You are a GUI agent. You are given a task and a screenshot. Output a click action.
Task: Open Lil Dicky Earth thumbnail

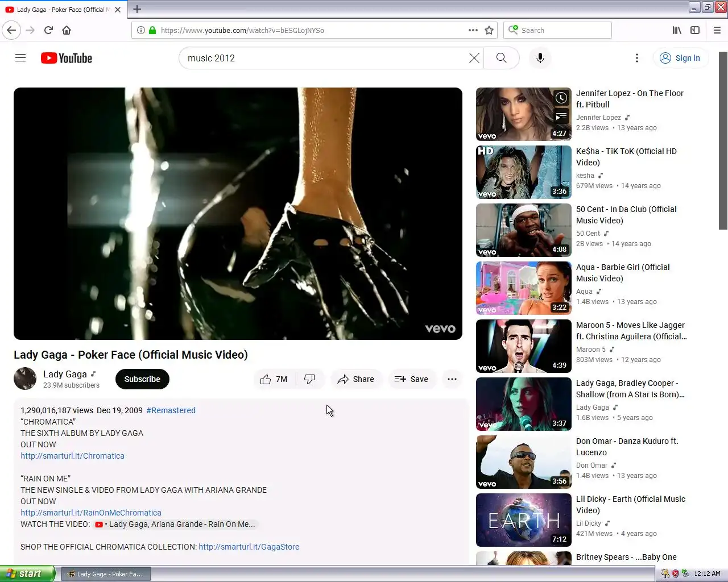click(x=523, y=520)
